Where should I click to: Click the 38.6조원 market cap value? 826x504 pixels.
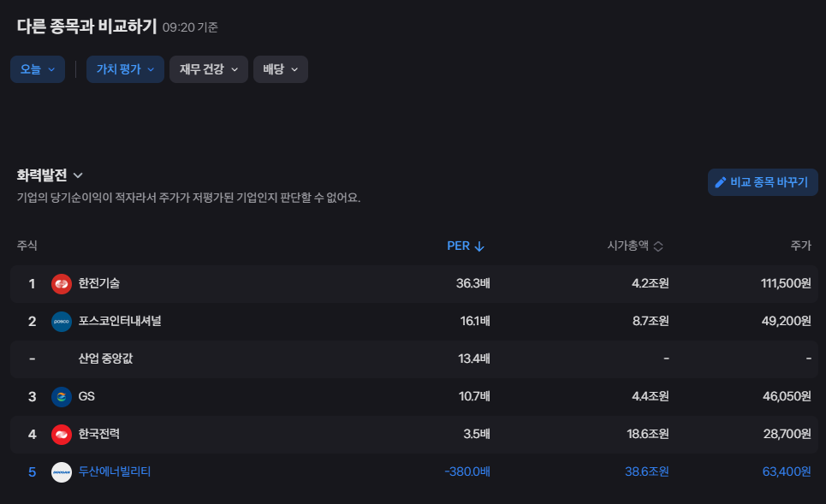[x=647, y=471]
